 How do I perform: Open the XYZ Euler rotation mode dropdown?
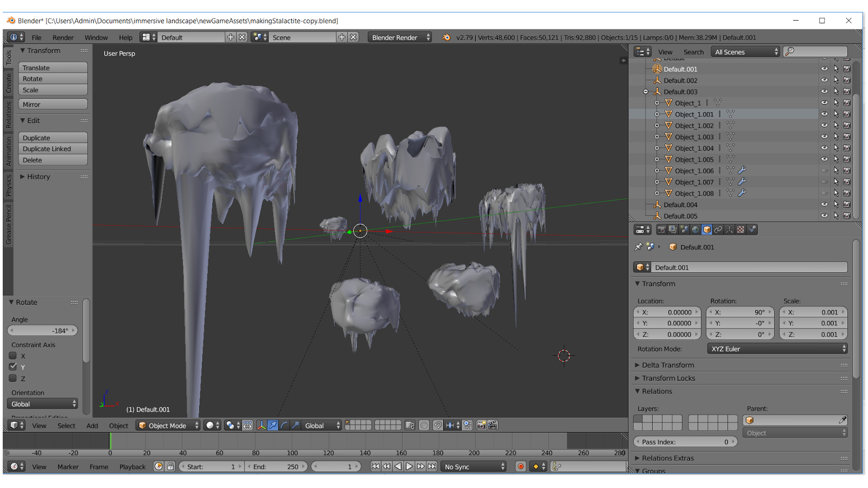(x=777, y=349)
